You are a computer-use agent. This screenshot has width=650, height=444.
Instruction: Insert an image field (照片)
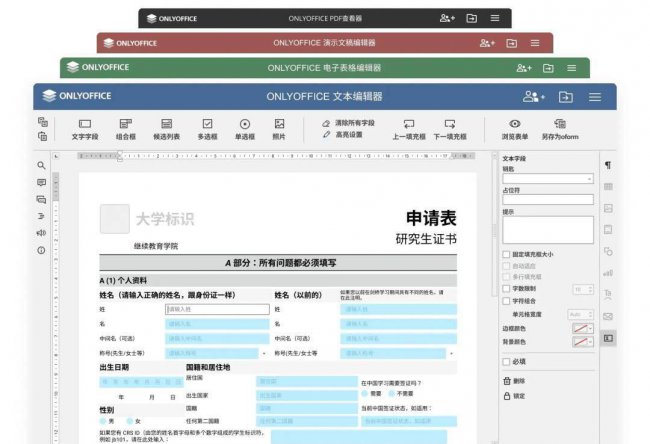point(279,129)
